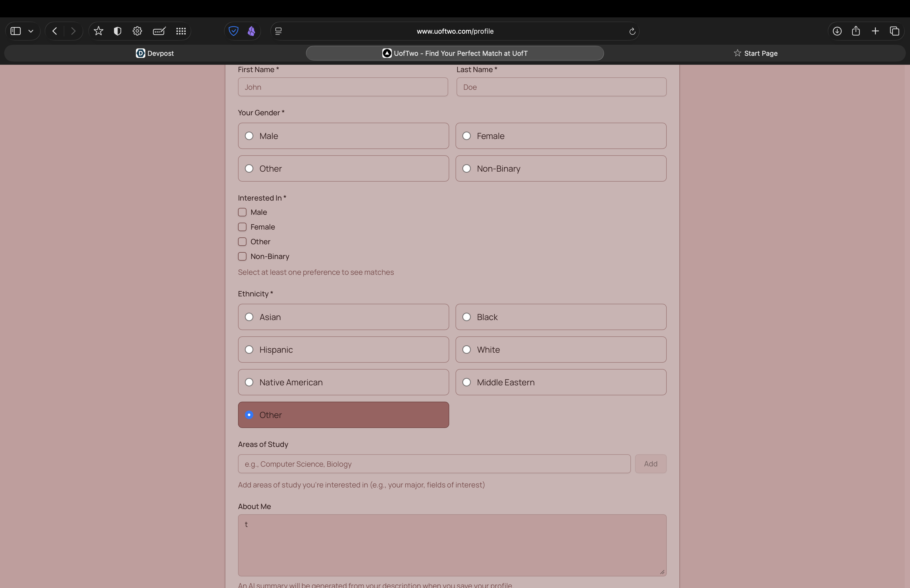Select Hispanic ethnicity option

coord(249,350)
